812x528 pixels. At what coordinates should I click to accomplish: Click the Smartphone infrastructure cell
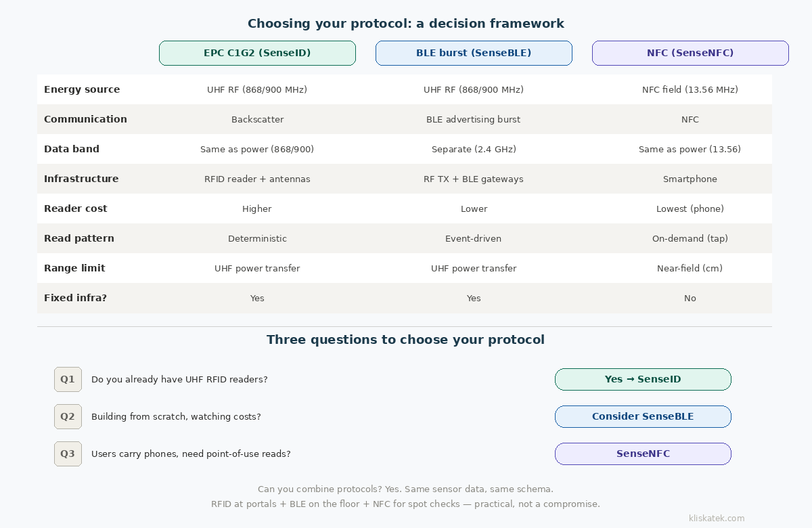tap(690, 179)
